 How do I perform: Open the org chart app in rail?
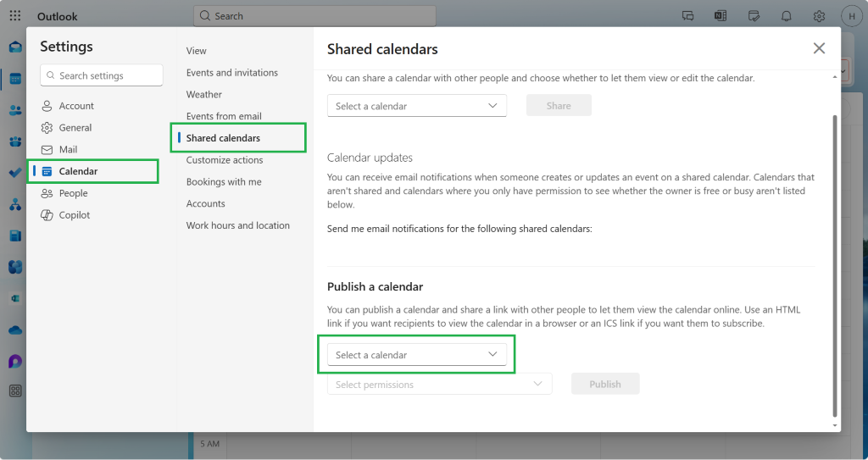pos(15,205)
